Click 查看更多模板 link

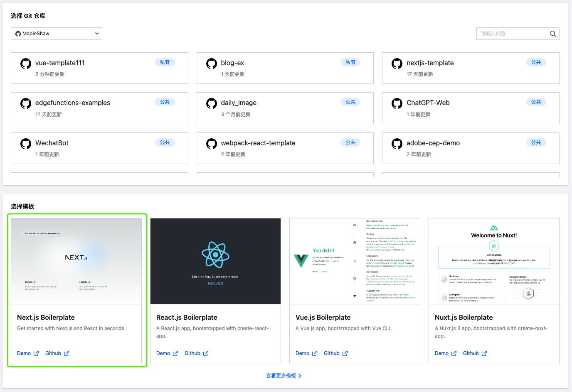click(x=281, y=376)
